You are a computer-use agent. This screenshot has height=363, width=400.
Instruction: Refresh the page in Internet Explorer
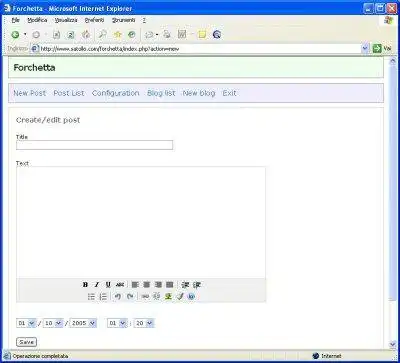pyautogui.click(x=71, y=34)
